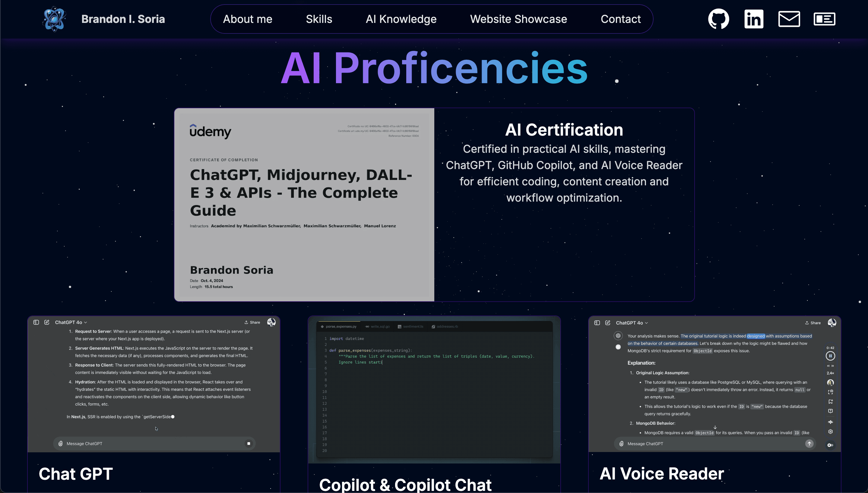
Task: Select the write_sql.go tab in Copilot preview
Action: (378, 327)
